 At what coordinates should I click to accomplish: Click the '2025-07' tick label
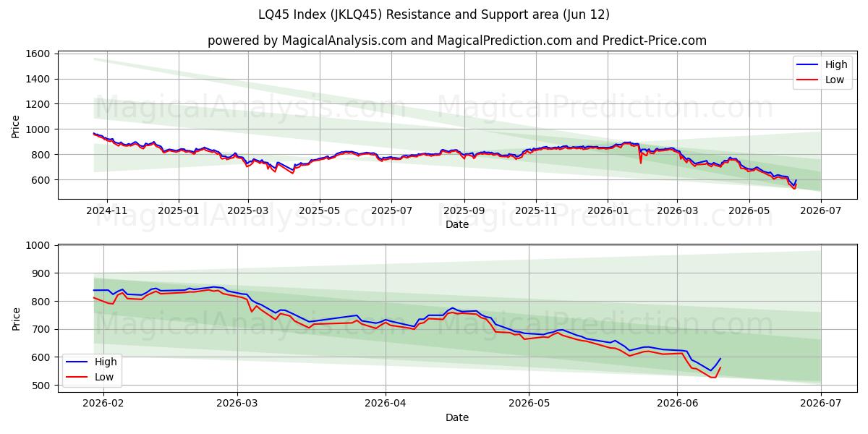coord(391,210)
